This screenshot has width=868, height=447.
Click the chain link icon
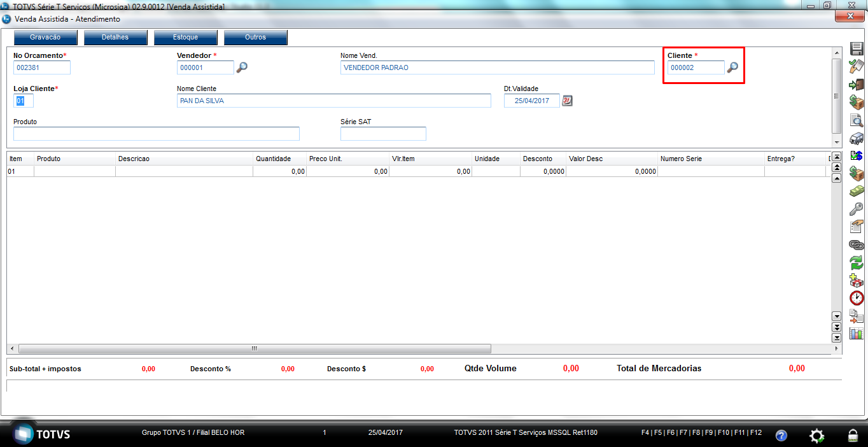coord(857,245)
